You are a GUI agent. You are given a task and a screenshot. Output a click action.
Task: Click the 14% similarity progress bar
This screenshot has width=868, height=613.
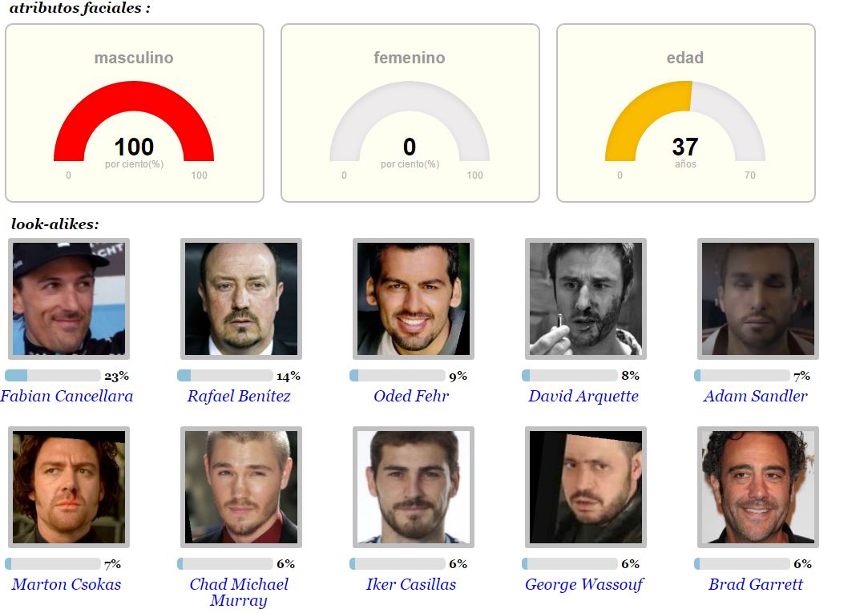click(x=225, y=376)
